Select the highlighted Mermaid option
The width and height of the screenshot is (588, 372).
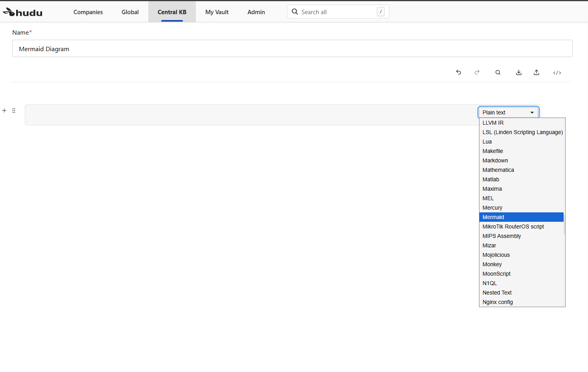coord(522,217)
